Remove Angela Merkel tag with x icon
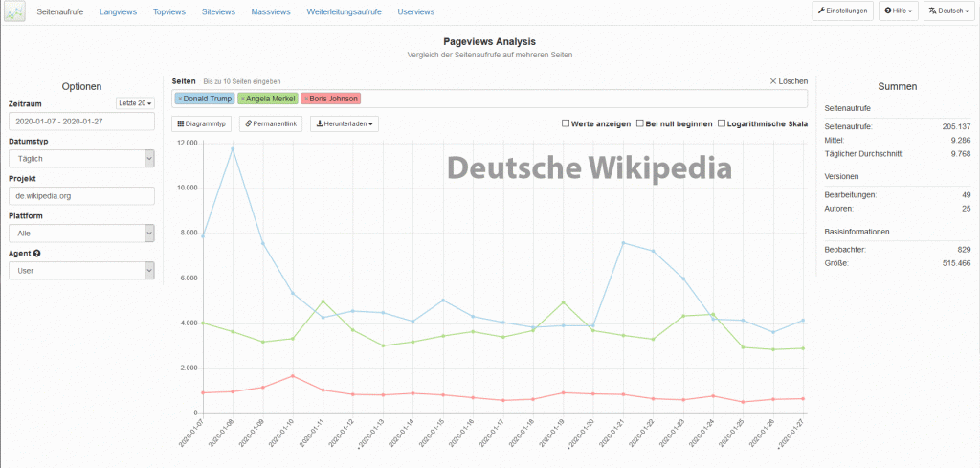The width and height of the screenshot is (980, 468). point(243,99)
